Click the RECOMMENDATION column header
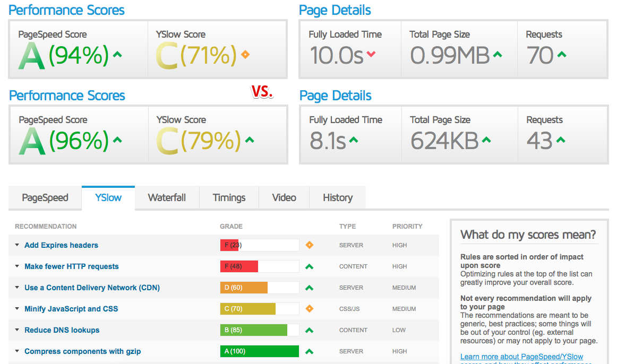Screen dimensions: 617x364 tap(46, 227)
